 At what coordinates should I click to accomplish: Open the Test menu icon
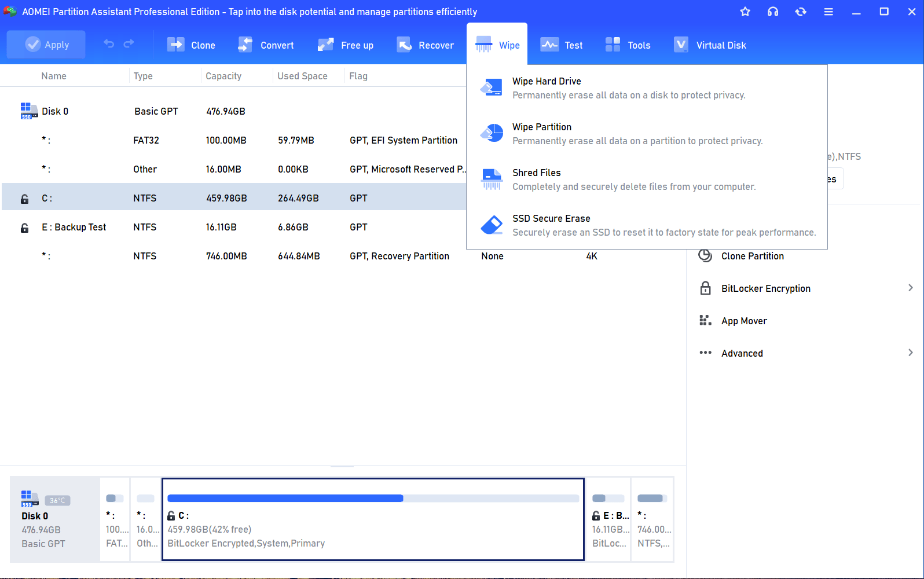pos(549,45)
